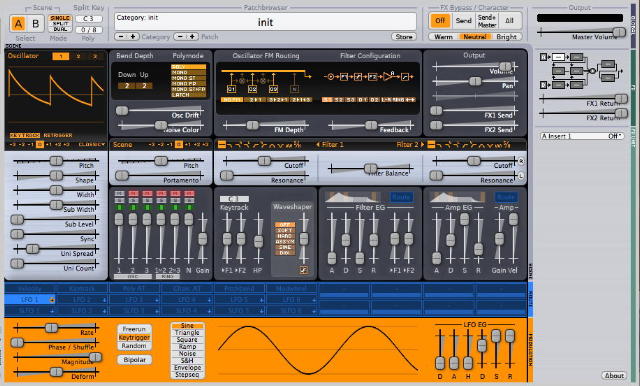Select Keytrigger LFO trigger mode
The width and height of the screenshot is (640, 386).
(134, 337)
